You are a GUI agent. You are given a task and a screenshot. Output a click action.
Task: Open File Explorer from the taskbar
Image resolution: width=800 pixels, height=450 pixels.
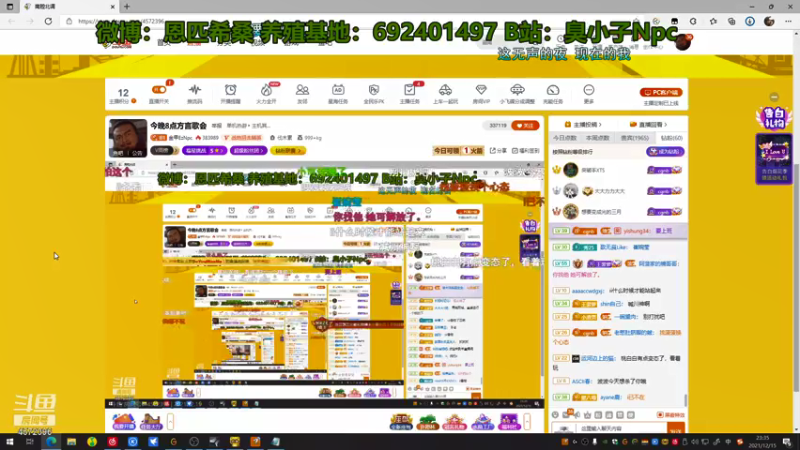(x=71, y=441)
